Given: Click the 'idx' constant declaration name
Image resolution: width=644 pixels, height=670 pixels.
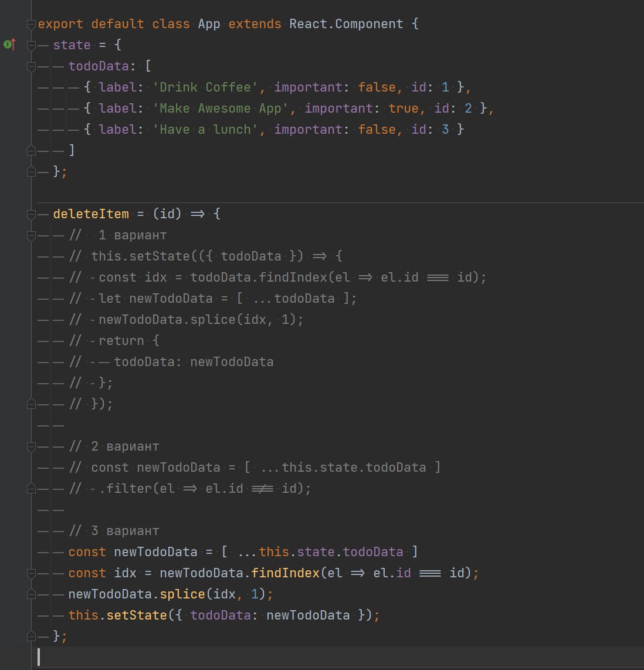Looking at the screenshot, I should click(125, 573).
